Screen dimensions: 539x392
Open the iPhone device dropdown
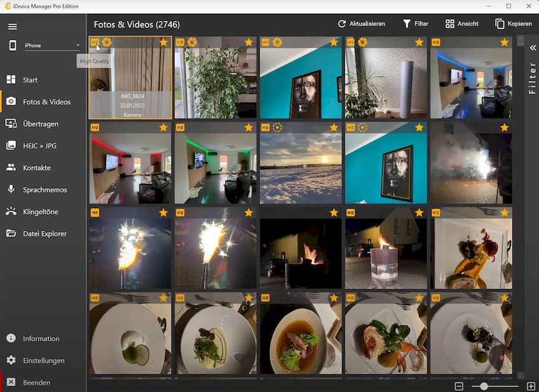click(52, 45)
